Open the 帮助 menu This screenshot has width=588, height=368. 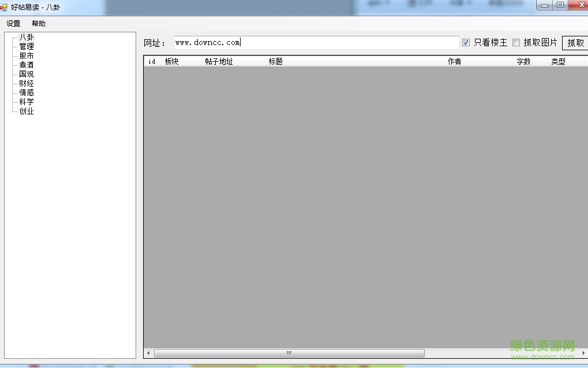pyautogui.click(x=38, y=24)
